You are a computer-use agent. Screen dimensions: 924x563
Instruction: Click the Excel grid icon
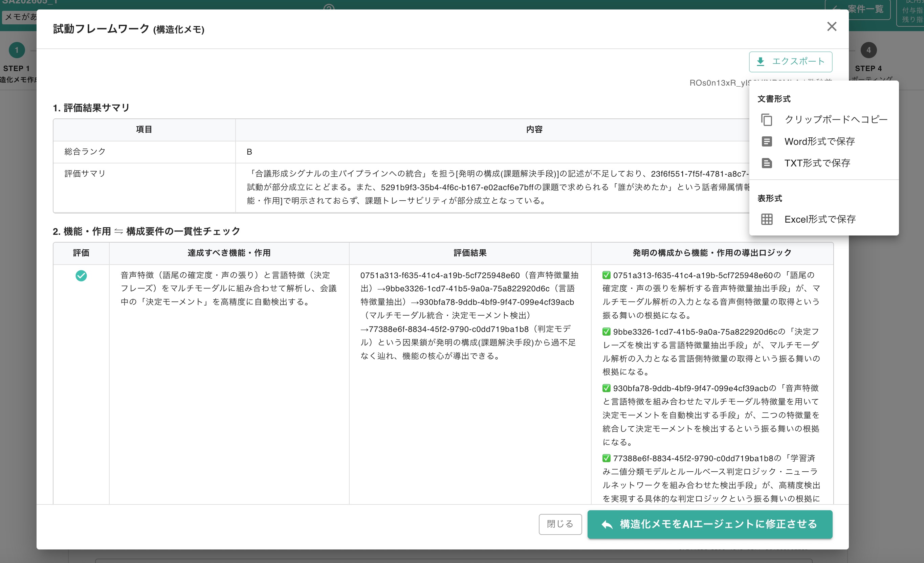click(767, 219)
